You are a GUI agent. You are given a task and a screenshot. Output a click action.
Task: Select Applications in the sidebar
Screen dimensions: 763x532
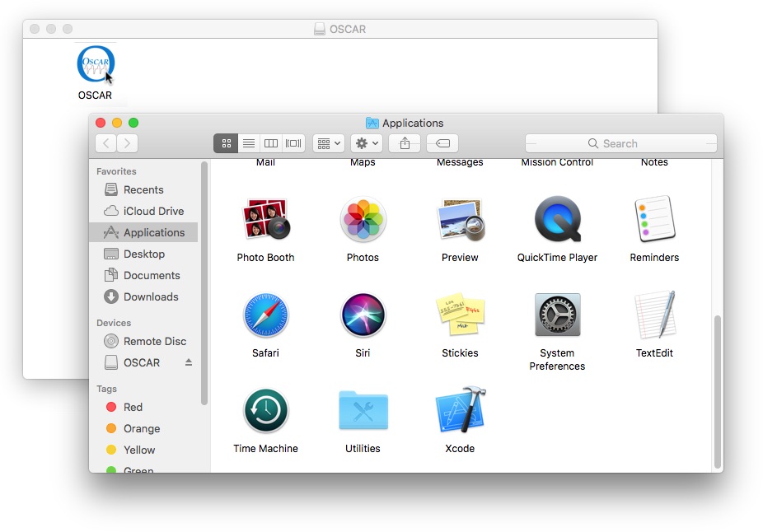pos(143,232)
